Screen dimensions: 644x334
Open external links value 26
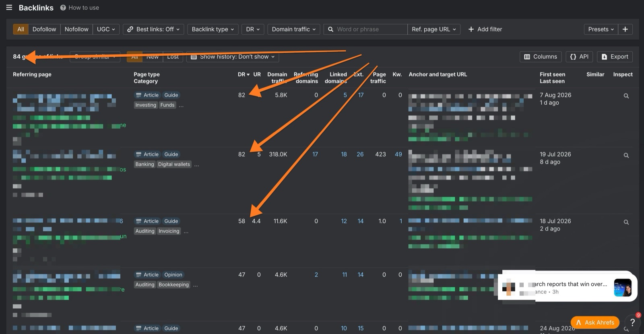click(x=360, y=154)
